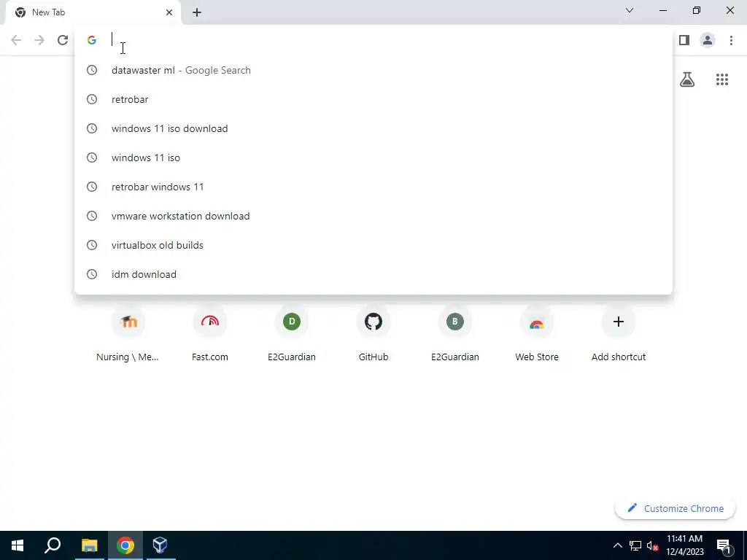Image resolution: width=747 pixels, height=560 pixels.
Task: Close the New Tab tab
Action: pos(169,12)
